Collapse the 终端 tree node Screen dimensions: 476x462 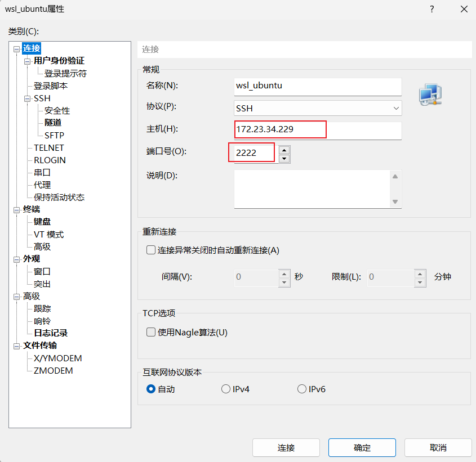17,210
